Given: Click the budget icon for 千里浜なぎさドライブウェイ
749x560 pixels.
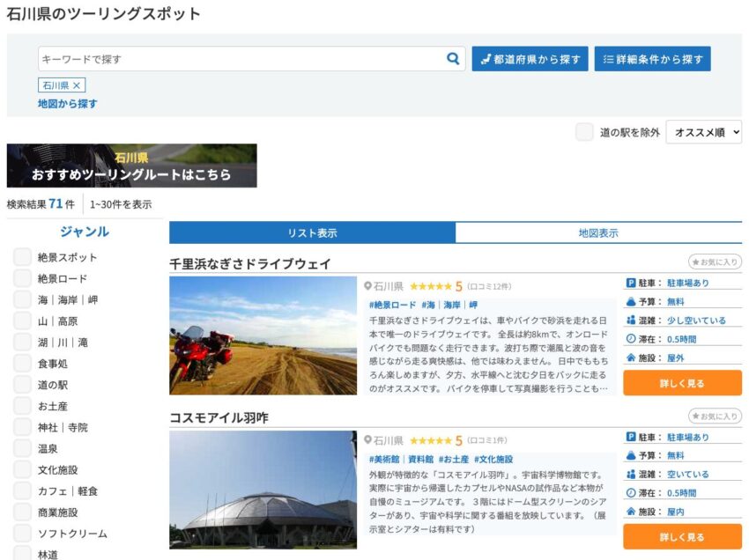Looking at the screenshot, I should 631,302.
